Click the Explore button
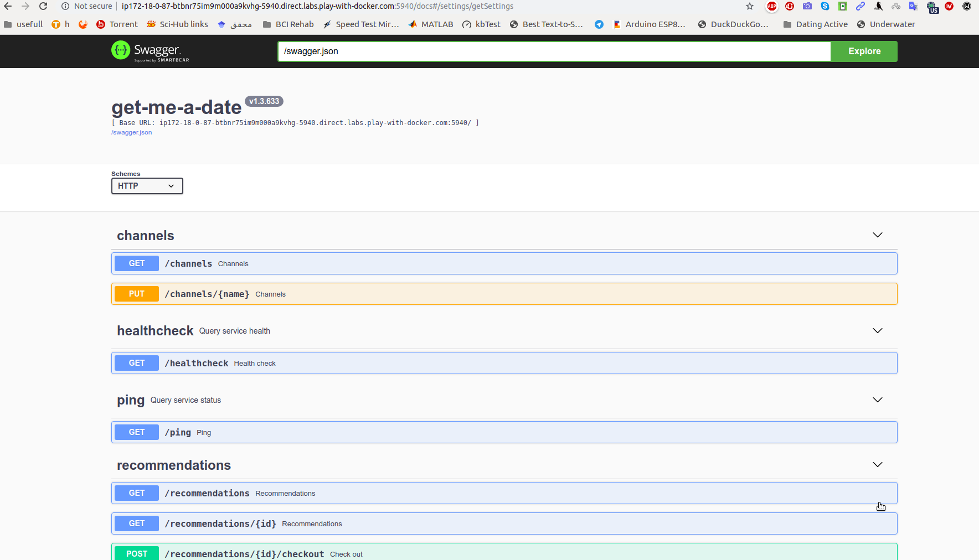 pyautogui.click(x=864, y=51)
